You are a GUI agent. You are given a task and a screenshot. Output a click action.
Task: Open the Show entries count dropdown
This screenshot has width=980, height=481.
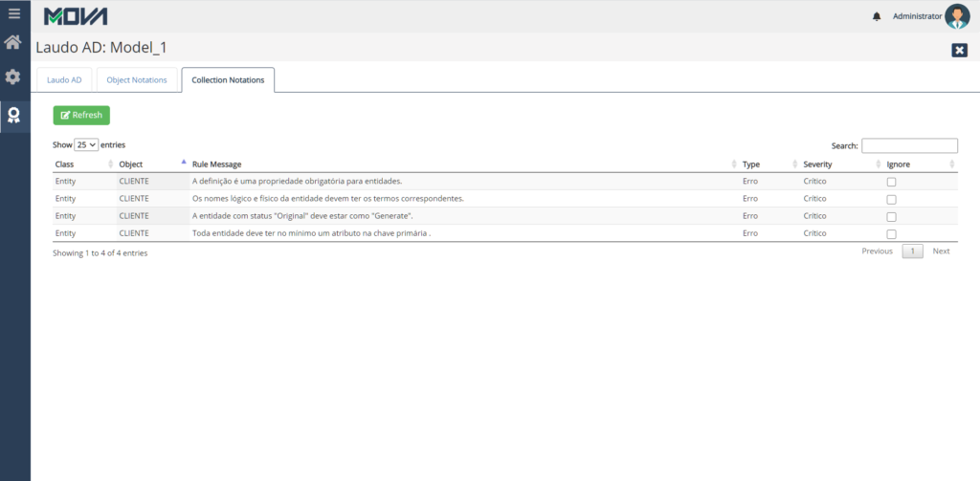pyautogui.click(x=86, y=145)
